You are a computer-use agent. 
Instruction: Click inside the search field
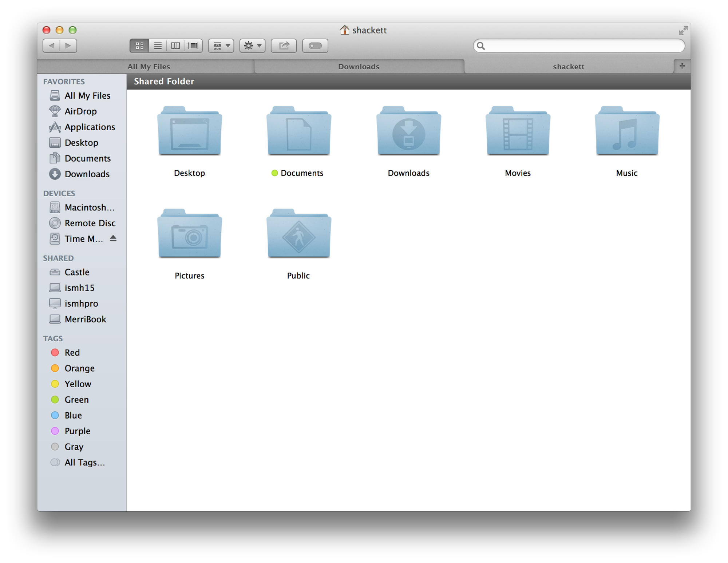click(579, 46)
